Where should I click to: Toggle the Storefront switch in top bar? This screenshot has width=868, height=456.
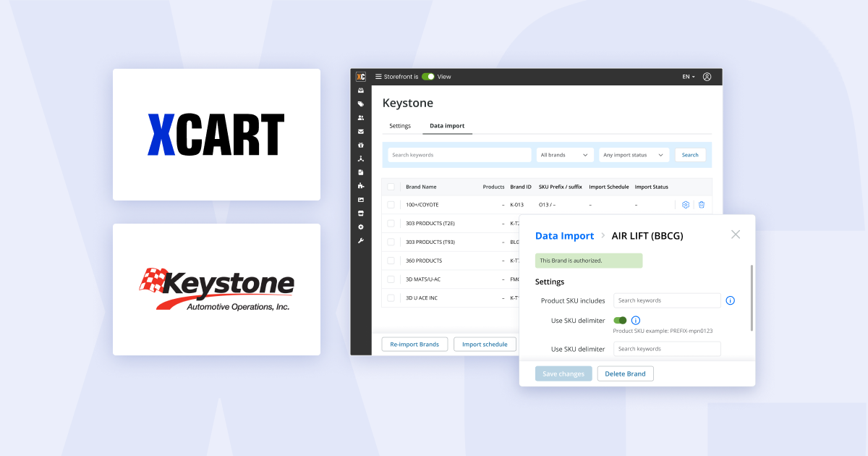tap(428, 77)
